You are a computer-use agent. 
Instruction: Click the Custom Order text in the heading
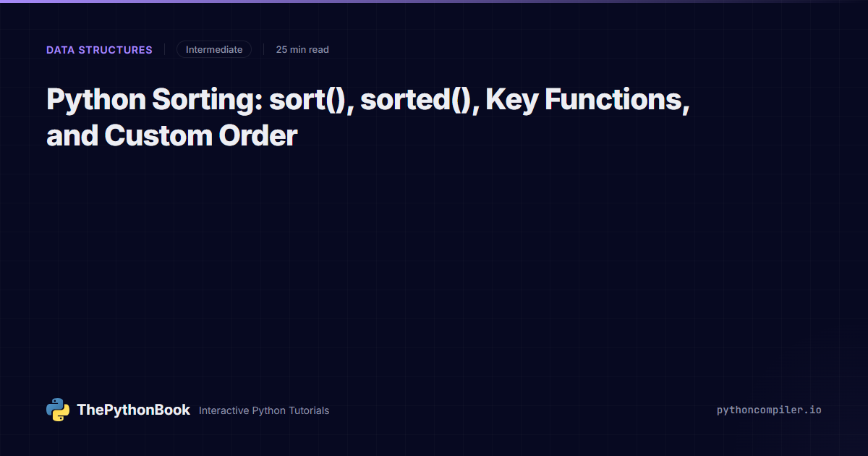pos(201,135)
